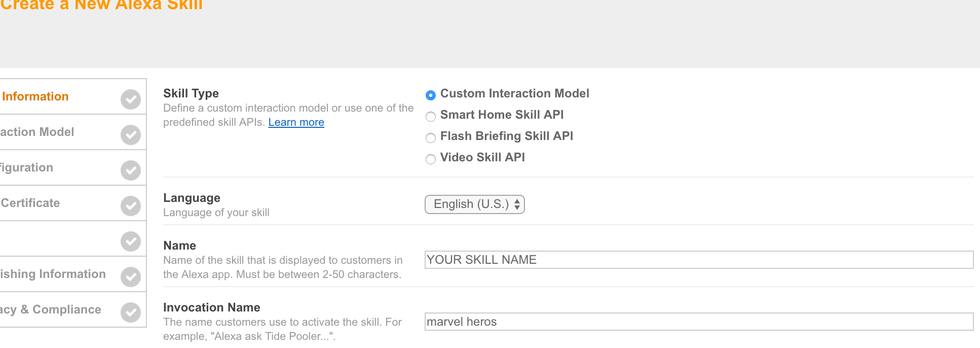Switch to the Interaction Model tab
This screenshot has width=980, height=348.
(x=37, y=132)
